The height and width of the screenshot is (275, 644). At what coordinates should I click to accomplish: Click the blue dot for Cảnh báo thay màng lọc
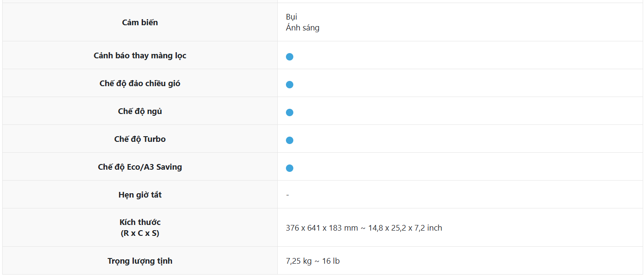pyautogui.click(x=289, y=57)
